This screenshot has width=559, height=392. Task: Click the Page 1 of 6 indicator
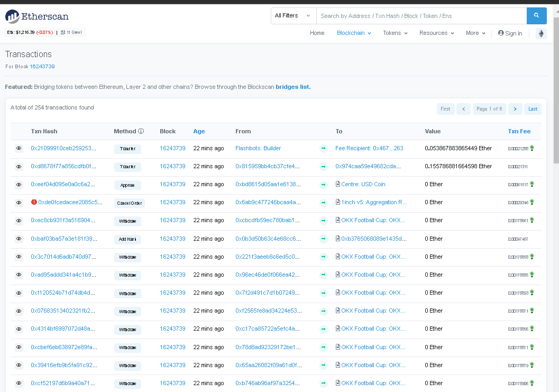coord(489,109)
